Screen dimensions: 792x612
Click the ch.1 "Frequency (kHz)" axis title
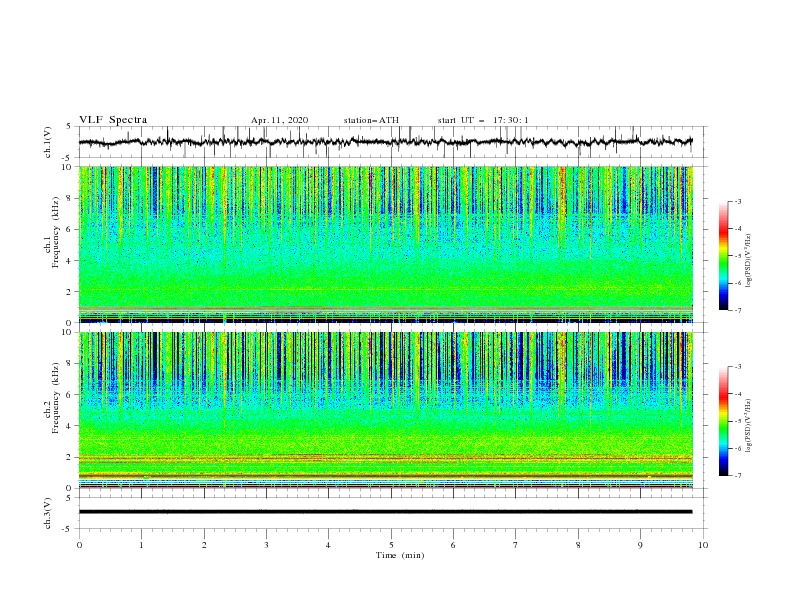coord(55,233)
